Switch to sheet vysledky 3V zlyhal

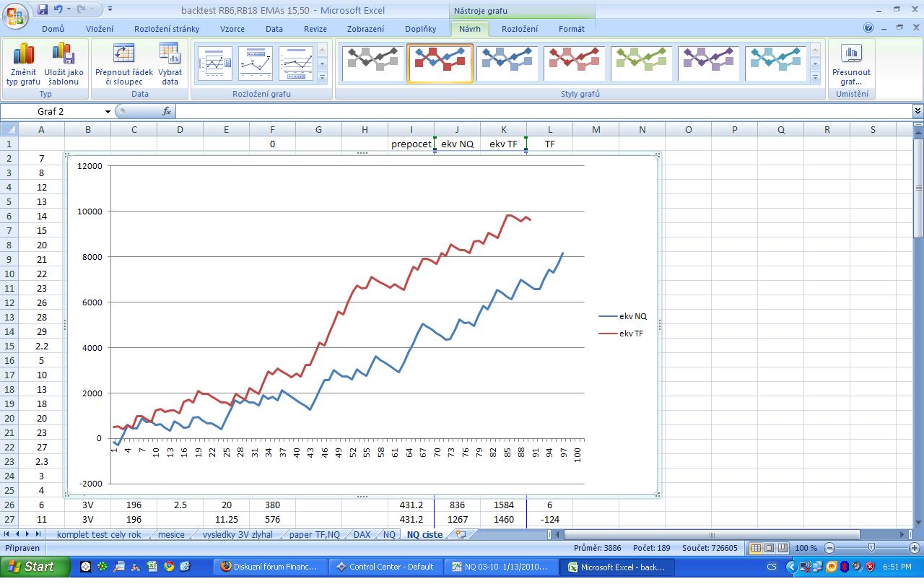[237, 535]
